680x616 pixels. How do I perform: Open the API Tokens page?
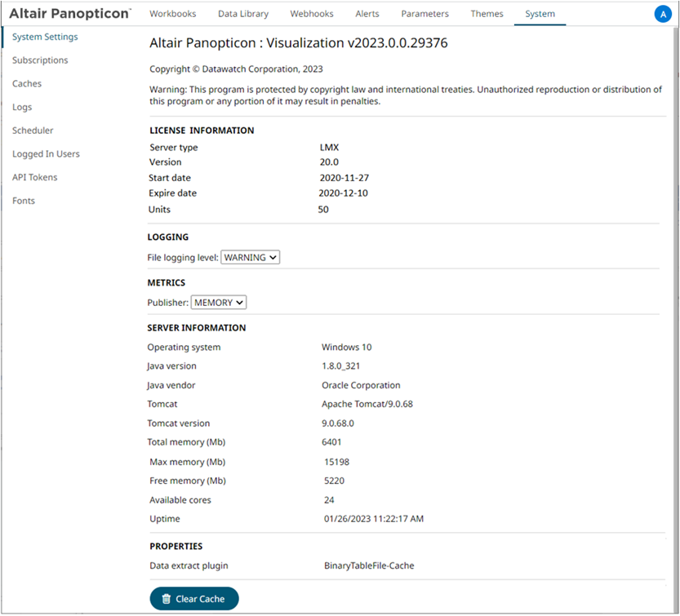[34, 177]
